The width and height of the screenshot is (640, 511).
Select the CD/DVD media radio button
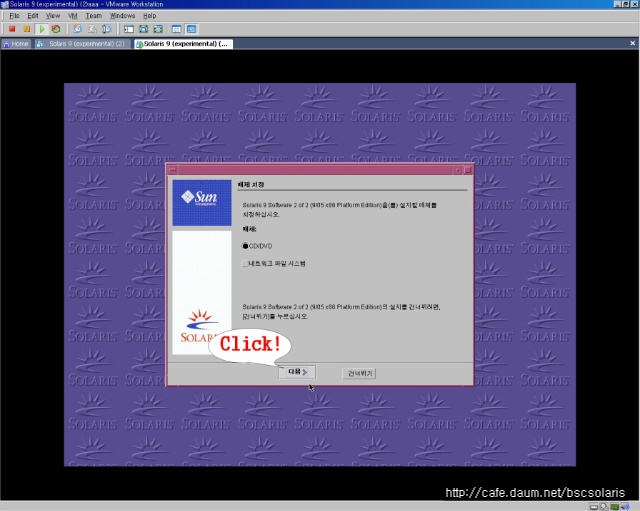tap(245, 246)
